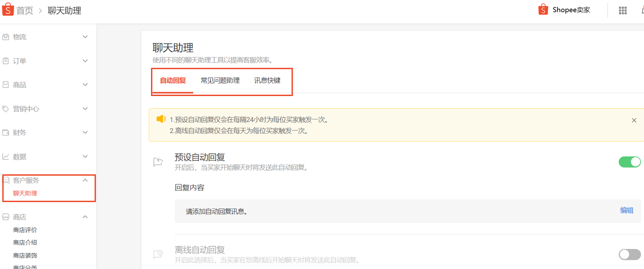Image resolution: width=644 pixels, height=269 pixels.
Task: Click the 数据 chart icon
Action: 6,157
